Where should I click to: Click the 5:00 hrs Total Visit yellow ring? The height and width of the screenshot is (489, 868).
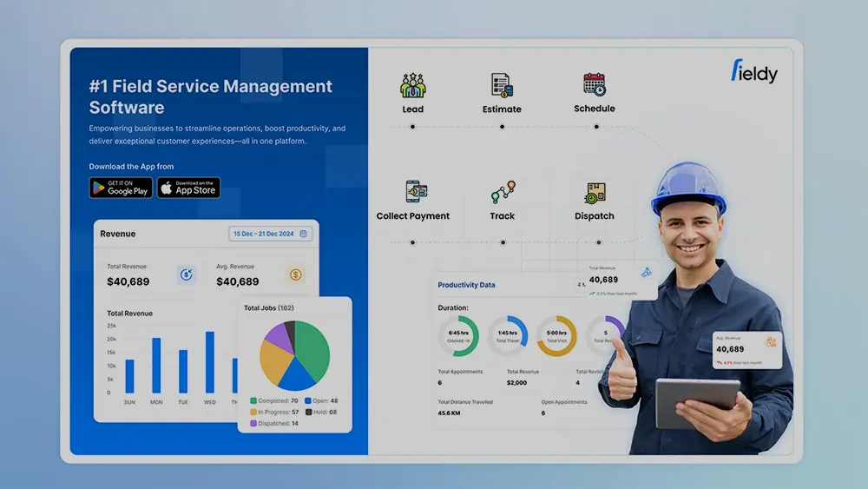coord(556,336)
